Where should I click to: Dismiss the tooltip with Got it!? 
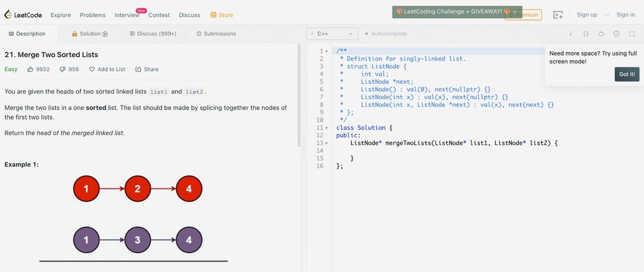click(x=627, y=74)
